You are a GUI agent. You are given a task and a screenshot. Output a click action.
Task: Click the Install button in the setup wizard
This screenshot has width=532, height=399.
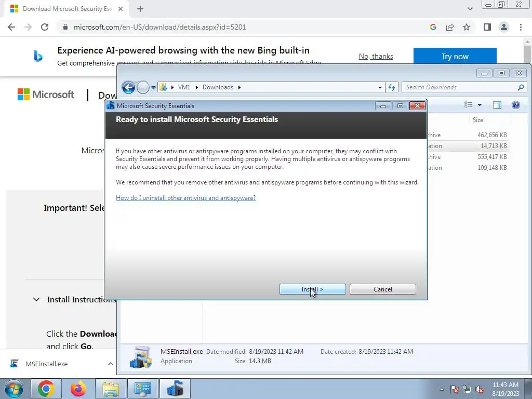coord(312,289)
